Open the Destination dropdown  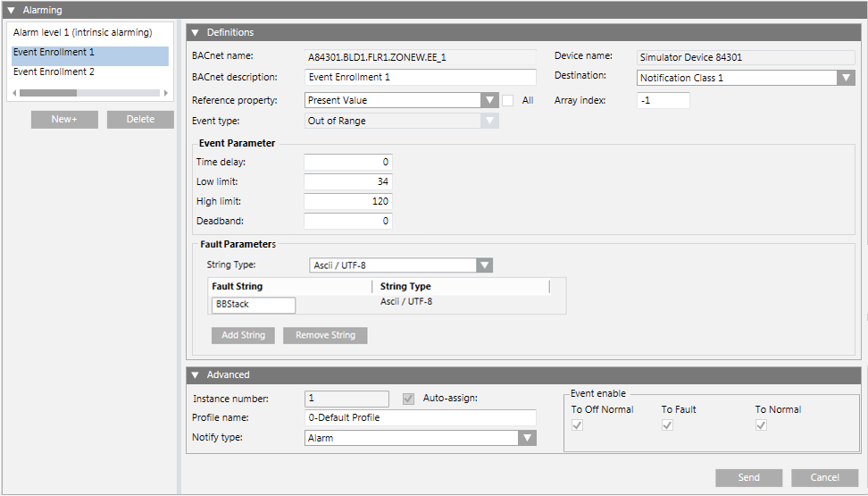[x=846, y=78]
